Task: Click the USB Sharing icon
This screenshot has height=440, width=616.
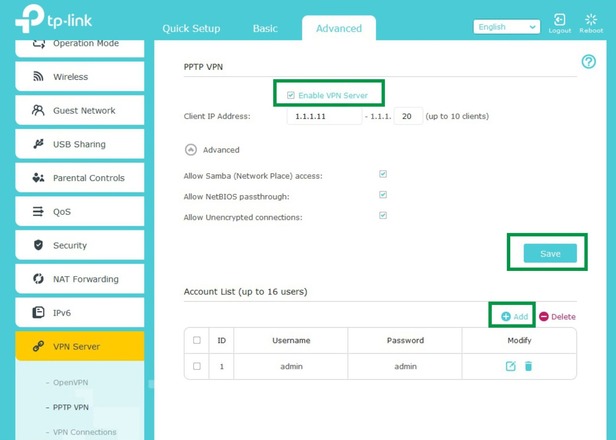Action: (x=38, y=144)
